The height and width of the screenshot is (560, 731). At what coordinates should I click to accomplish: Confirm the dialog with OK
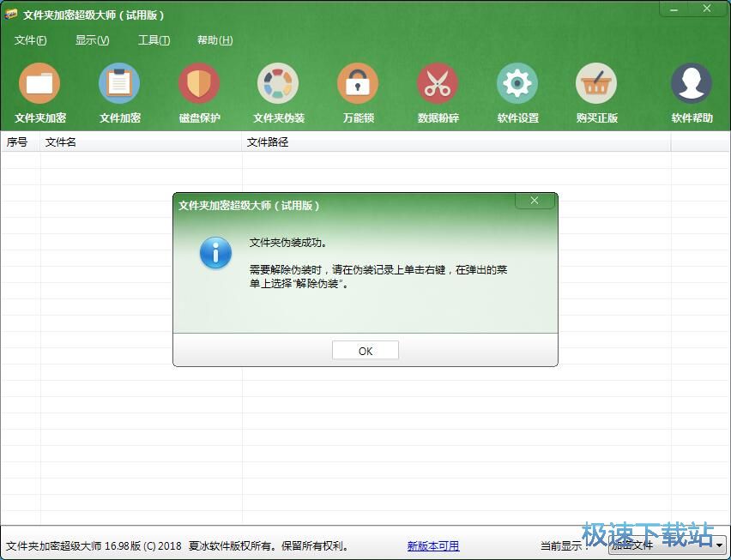pos(365,351)
